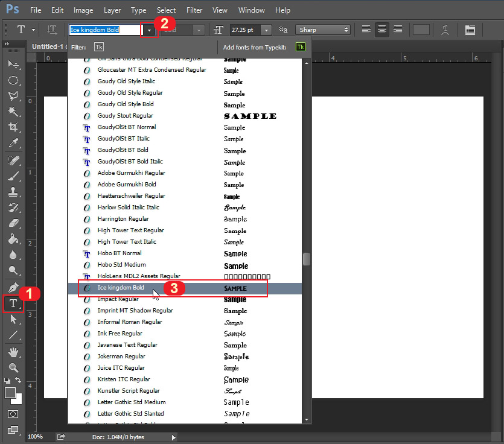This screenshot has height=444, width=504.
Task: Set the foreground color swatch
Action: [10, 392]
